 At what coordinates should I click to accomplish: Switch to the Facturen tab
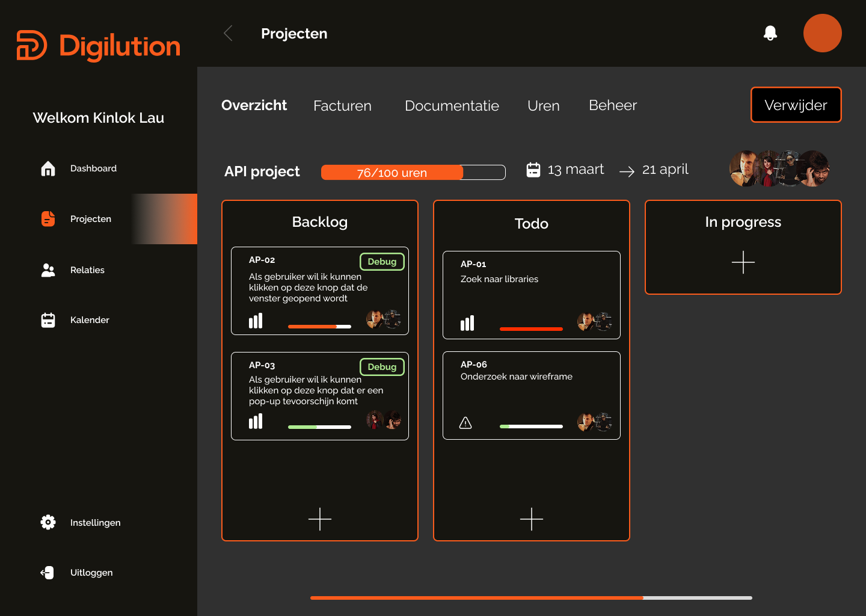342,106
